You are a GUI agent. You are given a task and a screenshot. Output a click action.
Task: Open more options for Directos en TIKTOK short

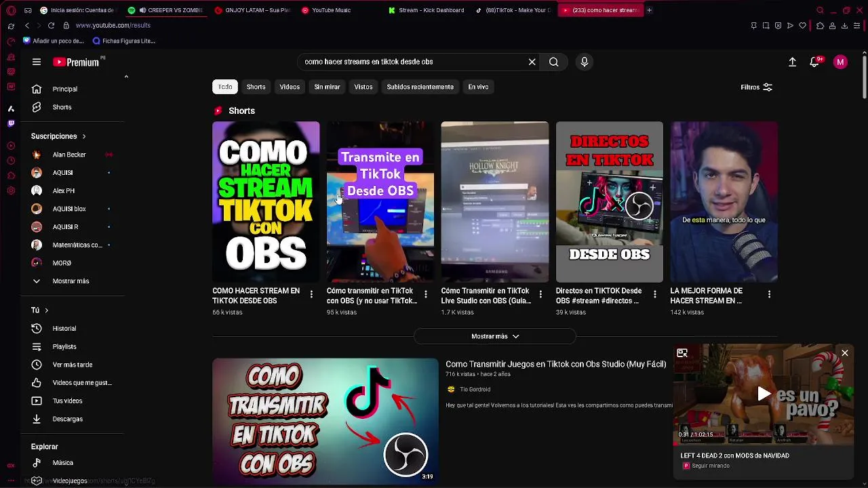655,294
